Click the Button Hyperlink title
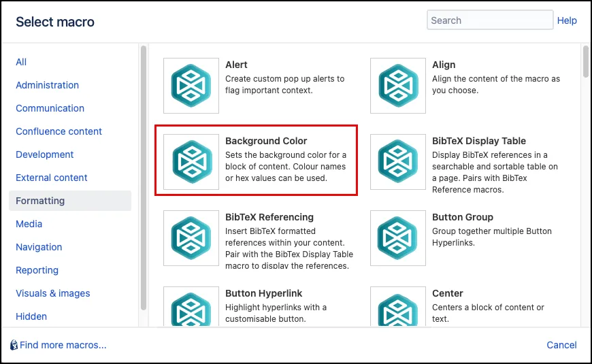 coord(264,293)
